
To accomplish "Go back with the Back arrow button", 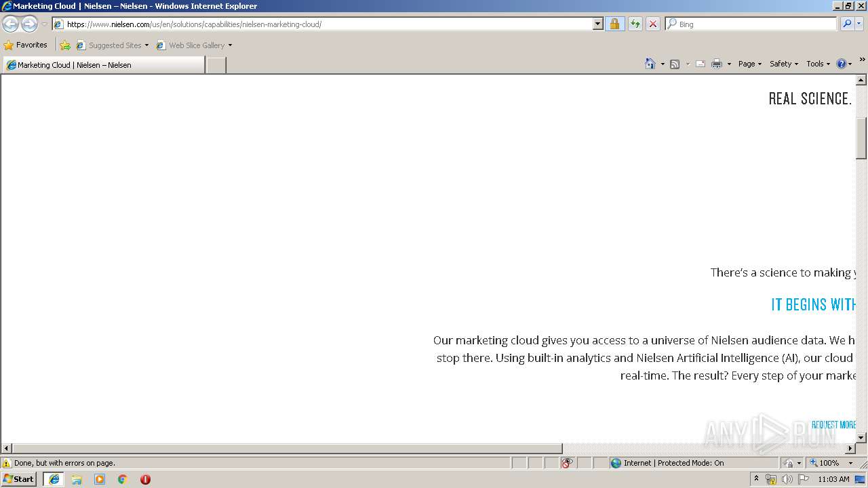I will click(x=10, y=24).
